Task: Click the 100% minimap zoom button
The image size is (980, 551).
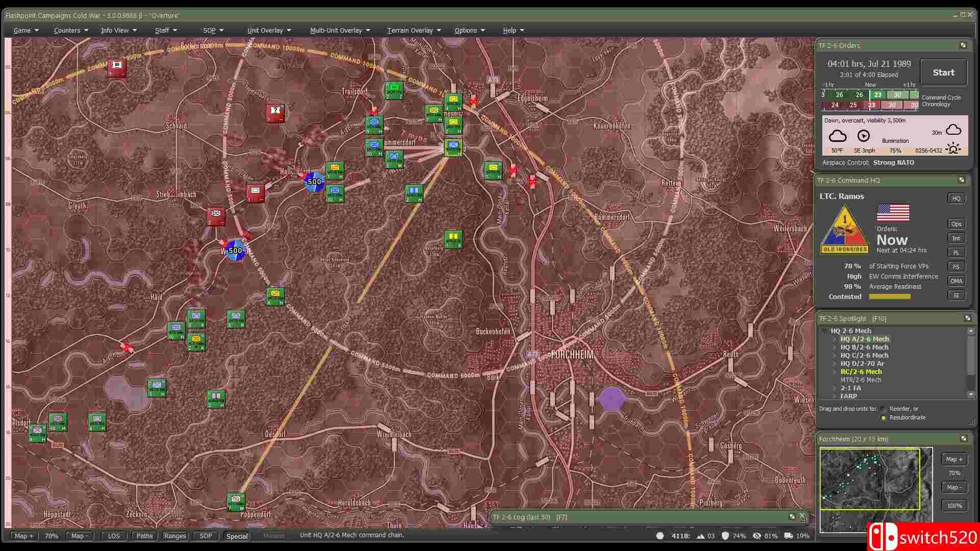Action: tap(954, 506)
